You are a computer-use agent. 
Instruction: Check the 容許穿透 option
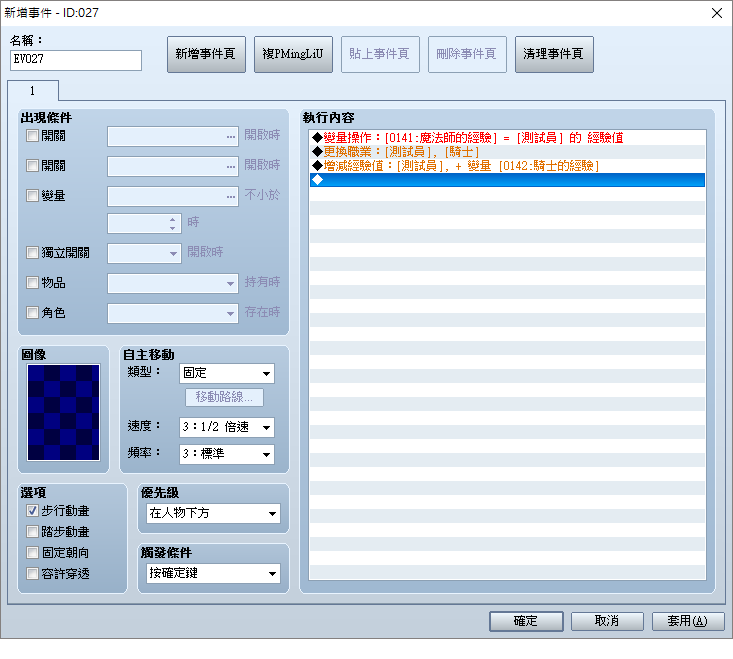32,574
